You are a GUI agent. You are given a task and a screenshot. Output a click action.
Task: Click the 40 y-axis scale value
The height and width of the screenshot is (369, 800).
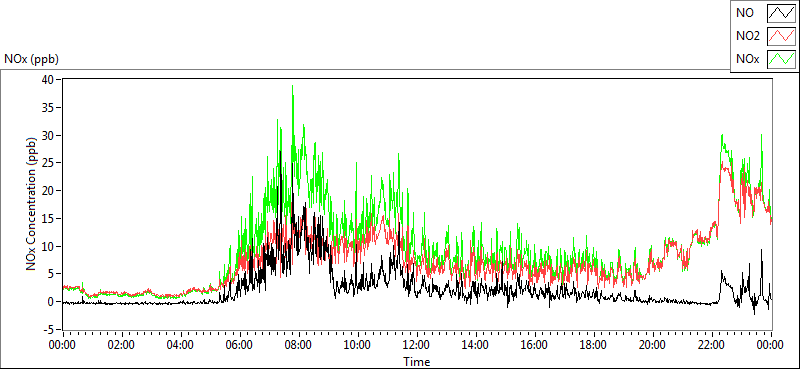pyautogui.click(x=49, y=80)
